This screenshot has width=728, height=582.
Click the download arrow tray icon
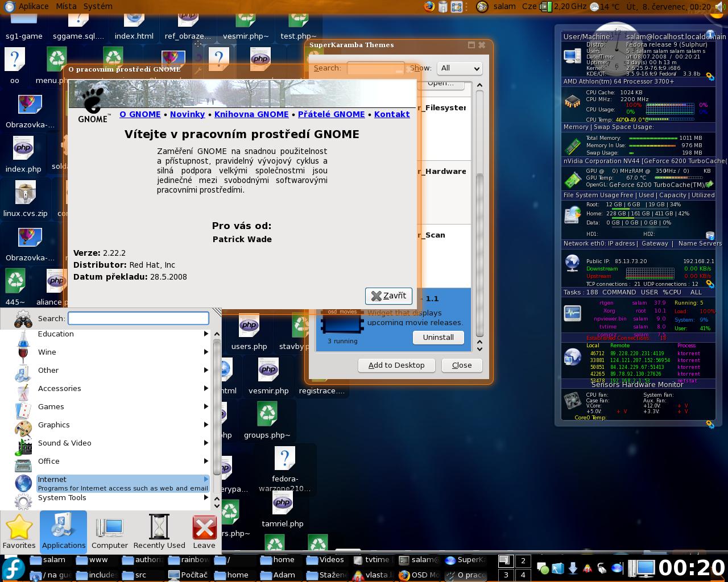[x=573, y=568]
